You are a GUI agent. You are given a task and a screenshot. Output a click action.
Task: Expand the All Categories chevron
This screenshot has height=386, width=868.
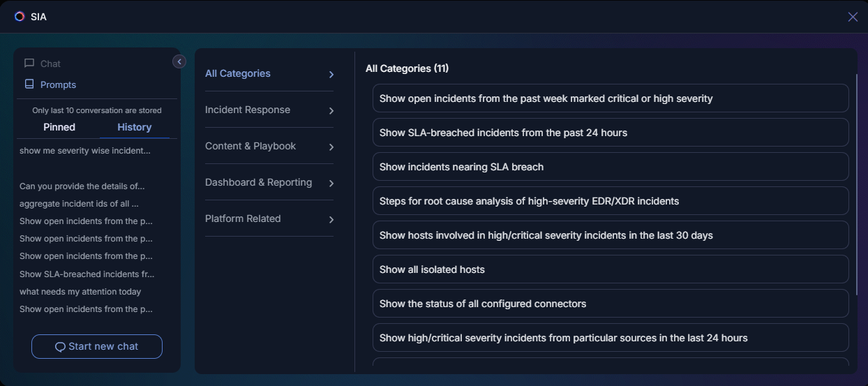331,75
